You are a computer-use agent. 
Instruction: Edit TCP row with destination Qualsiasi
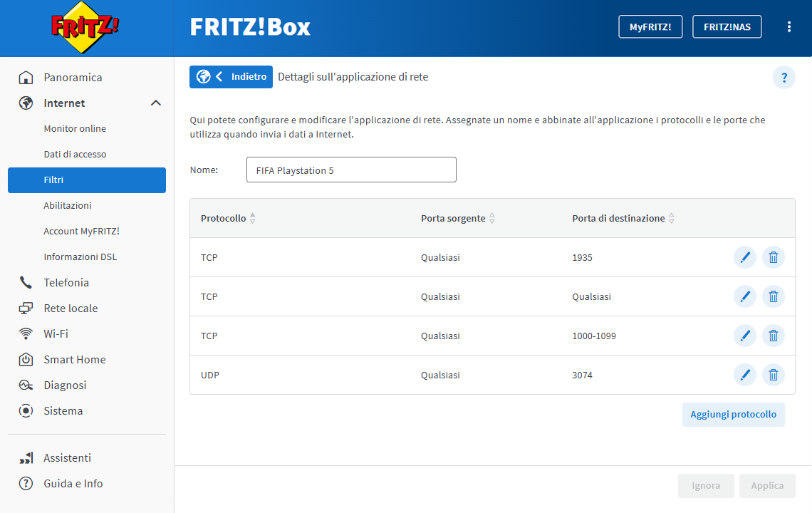[x=744, y=296]
